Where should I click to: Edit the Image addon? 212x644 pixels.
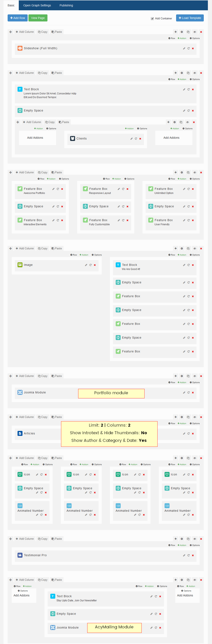pos(86,265)
